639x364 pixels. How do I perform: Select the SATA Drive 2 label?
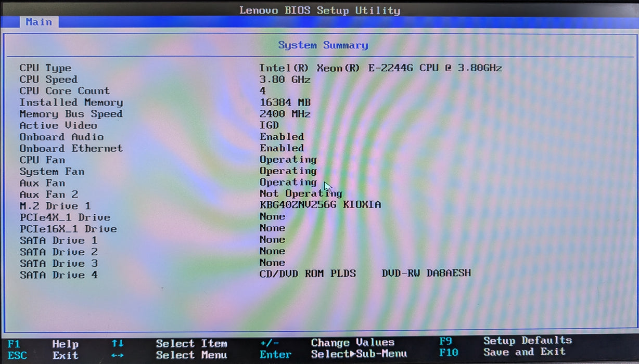tap(58, 252)
